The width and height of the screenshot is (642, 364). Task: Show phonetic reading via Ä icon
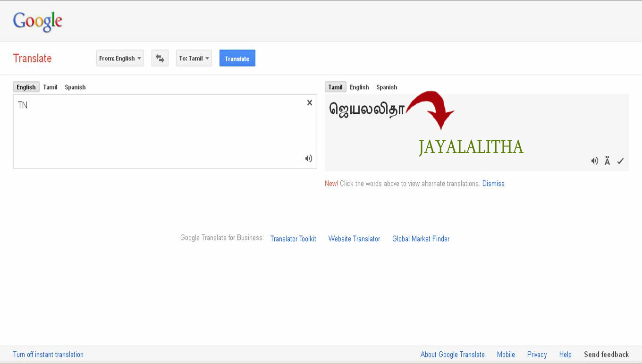[x=608, y=161]
